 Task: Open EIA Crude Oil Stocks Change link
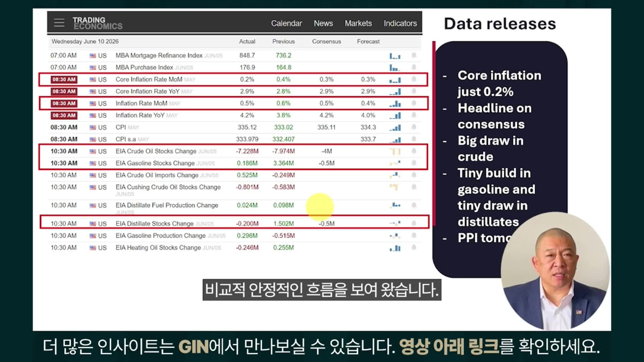[x=156, y=151]
